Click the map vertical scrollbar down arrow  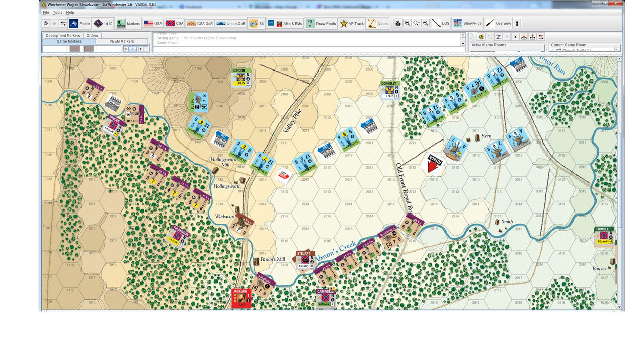pyautogui.click(x=620, y=307)
